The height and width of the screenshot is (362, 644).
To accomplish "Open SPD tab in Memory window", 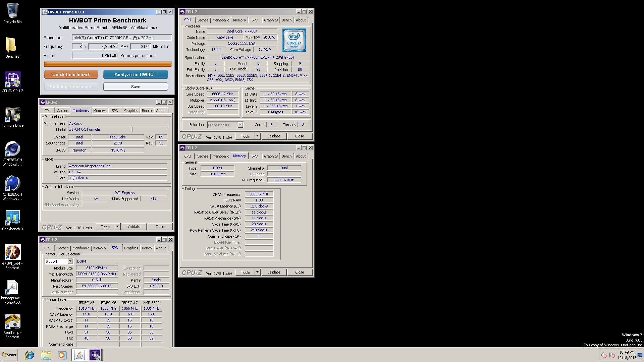I will coord(255,156).
